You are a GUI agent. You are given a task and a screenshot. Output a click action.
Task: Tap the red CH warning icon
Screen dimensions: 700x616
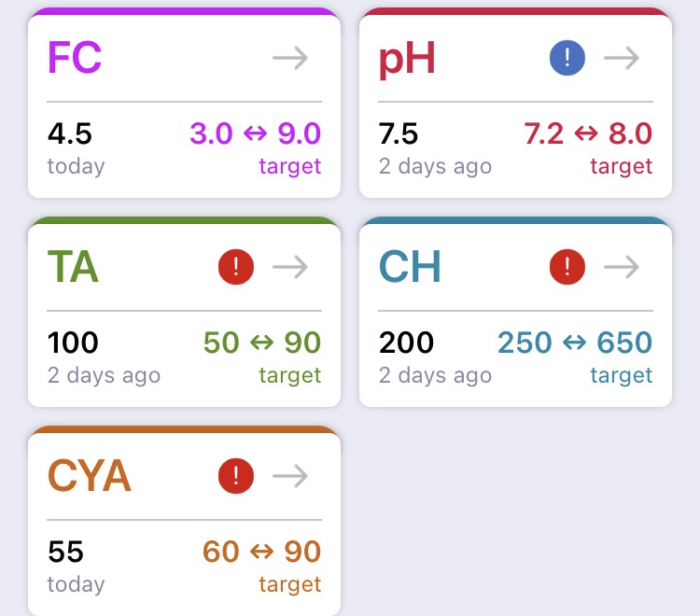(567, 267)
